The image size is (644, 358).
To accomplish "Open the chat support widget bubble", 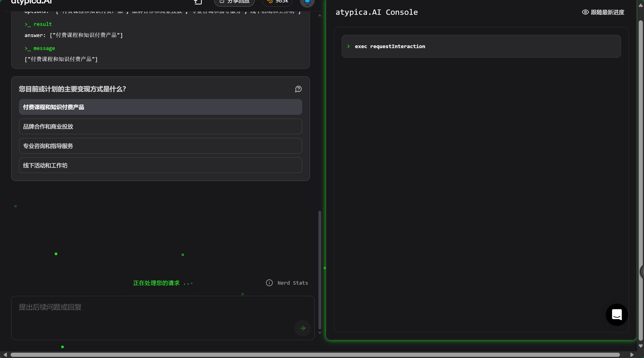I will click(x=616, y=314).
